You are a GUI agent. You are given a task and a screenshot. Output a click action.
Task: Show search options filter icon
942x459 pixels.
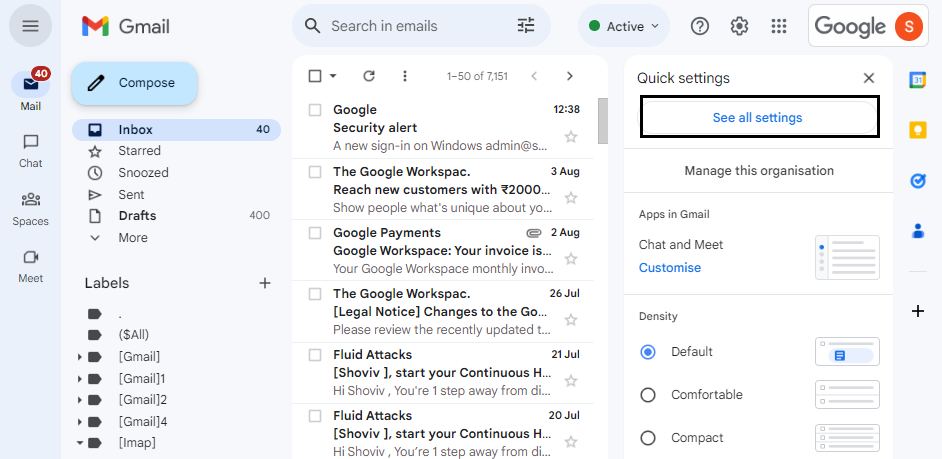pyautogui.click(x=526, y=26)
